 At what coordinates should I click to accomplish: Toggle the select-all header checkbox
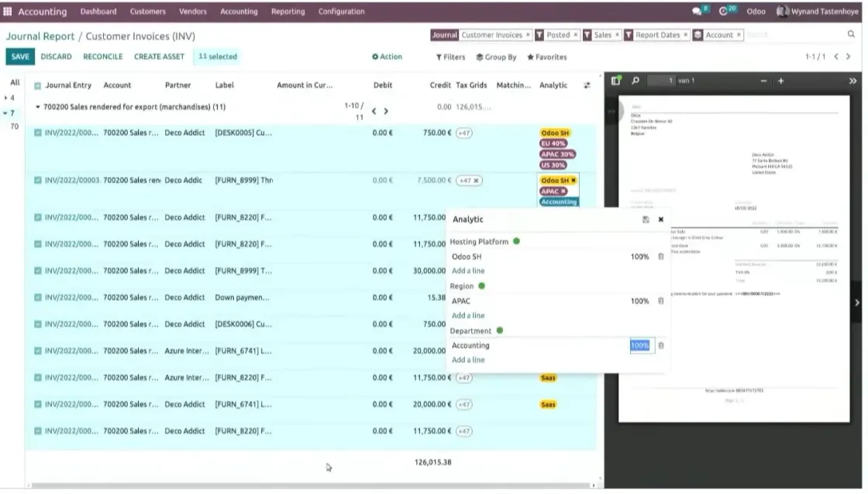click(x=38, y=86)
